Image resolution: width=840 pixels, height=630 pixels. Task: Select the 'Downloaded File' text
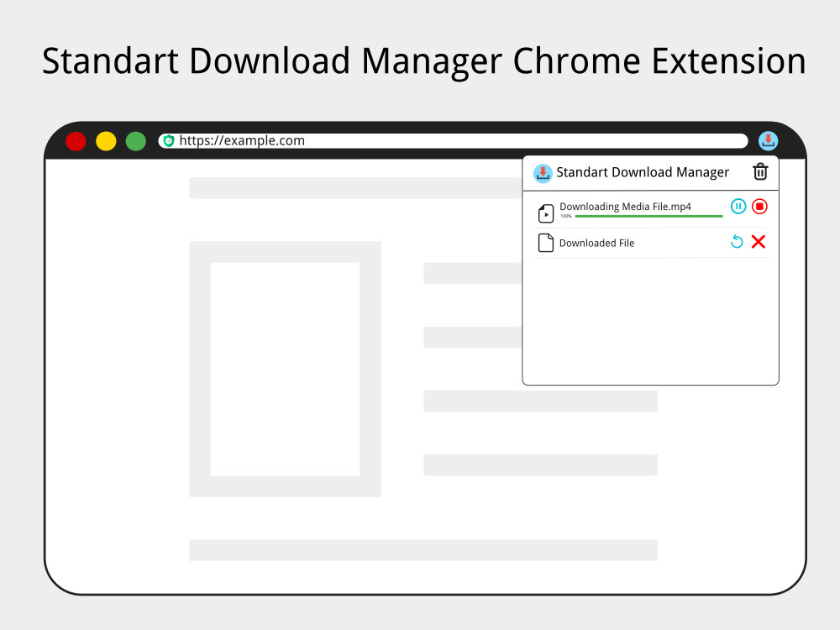coord(596,244)
